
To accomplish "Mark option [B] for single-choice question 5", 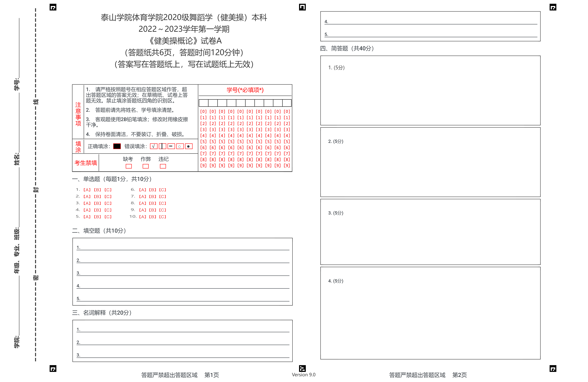I will click(97, 217).
